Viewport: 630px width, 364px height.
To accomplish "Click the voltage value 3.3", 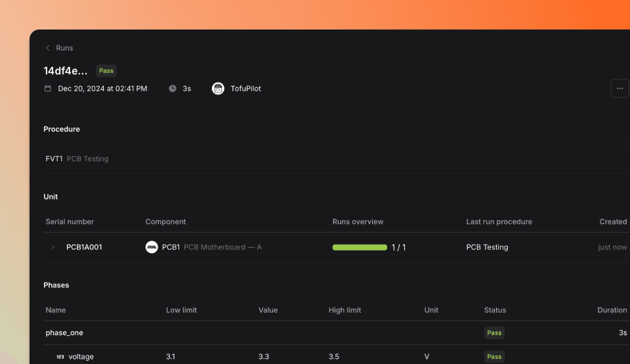I will 264,357.
